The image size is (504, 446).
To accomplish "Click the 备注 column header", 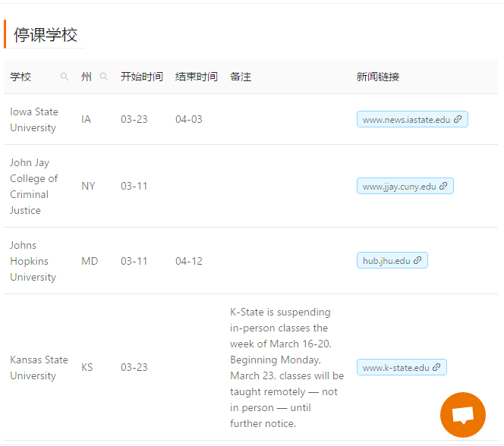I will coord(241,77).
